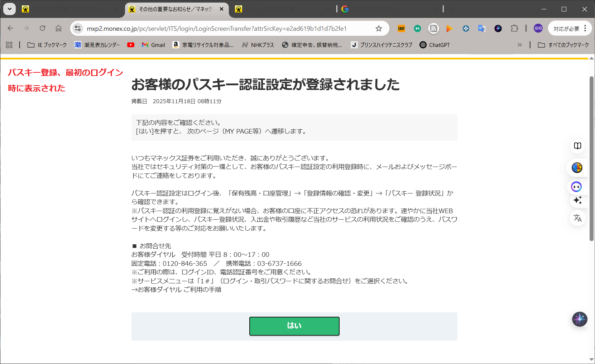The height and width of the screenshot is (364, 595).
Task: Bookmark this page with the star icon
Action: [x=379, y=29]
